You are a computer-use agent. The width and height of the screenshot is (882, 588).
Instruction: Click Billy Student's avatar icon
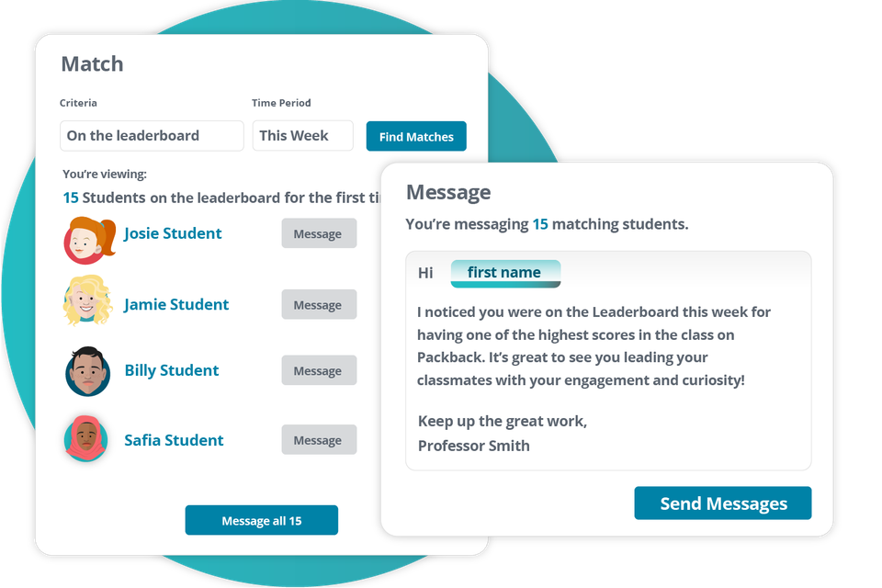[88, 371]
